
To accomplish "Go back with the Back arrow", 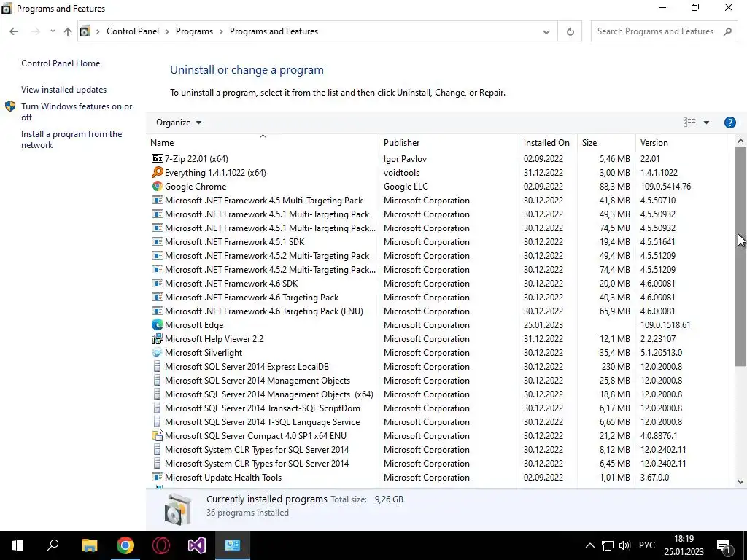I will pyautogui.click(x=14, y=31).
